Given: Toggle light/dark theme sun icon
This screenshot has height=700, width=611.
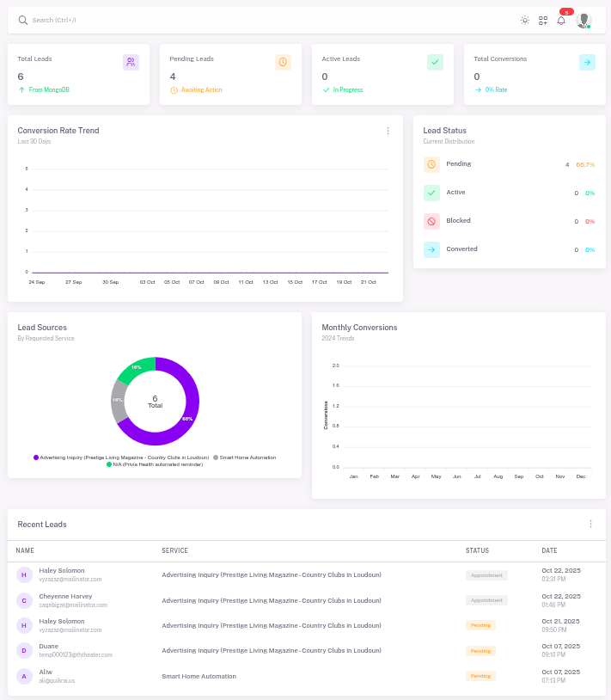Looking at the screenshot, I should 525,20.
